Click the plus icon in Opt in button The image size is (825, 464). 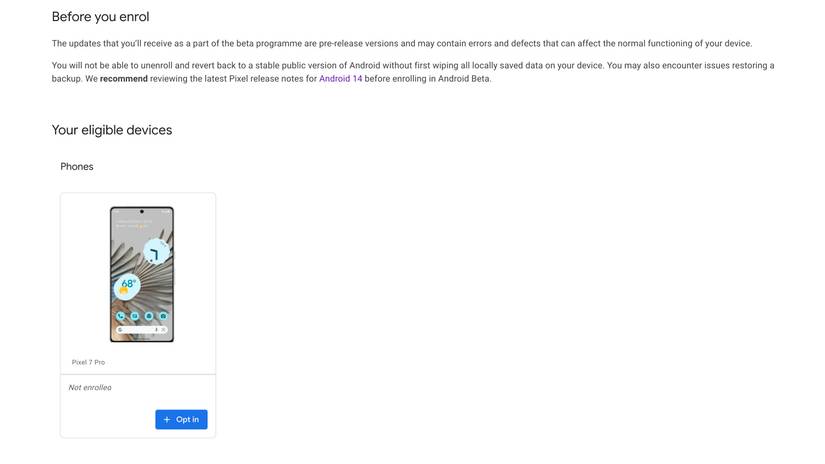(x=167, y=419)
